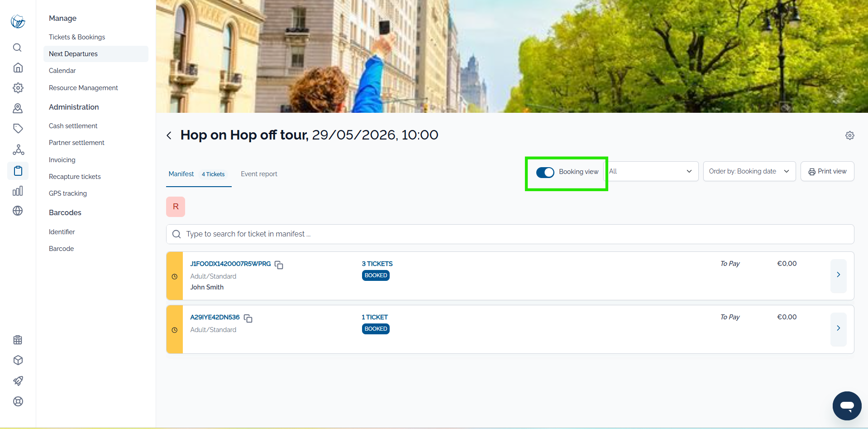Switch to the Event report tab
The height and width of the screenshot is (429, 868).
(259, 174)
